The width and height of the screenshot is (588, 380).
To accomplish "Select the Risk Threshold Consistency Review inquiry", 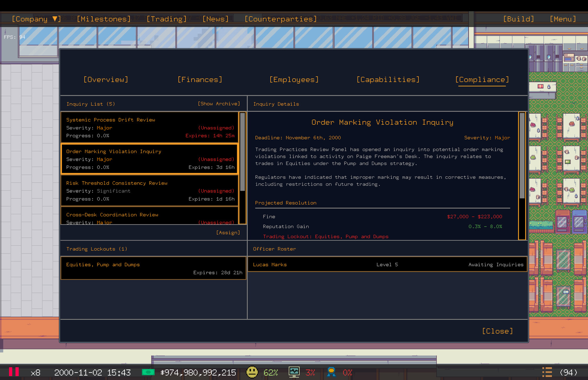I will [x=149, y=191].
